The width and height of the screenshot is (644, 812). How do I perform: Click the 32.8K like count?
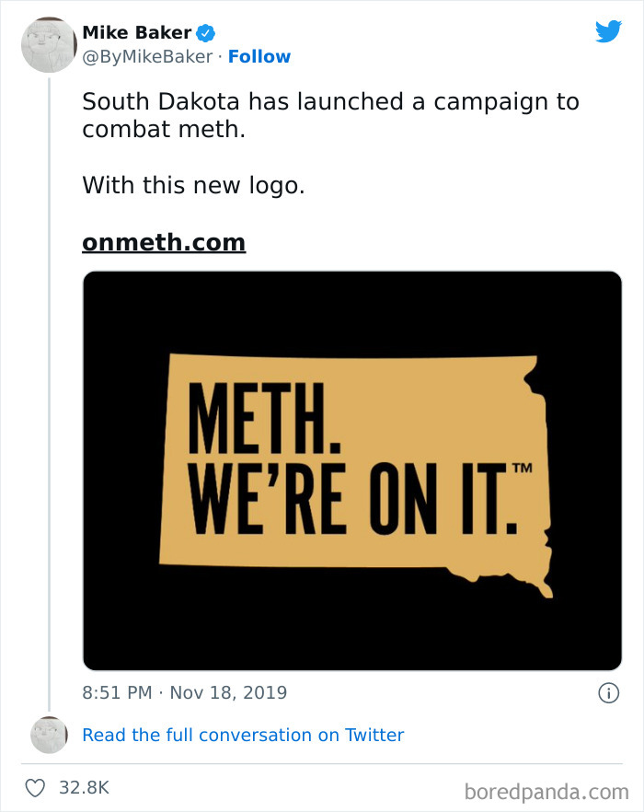pyautogui.click(x=86, y=788)
